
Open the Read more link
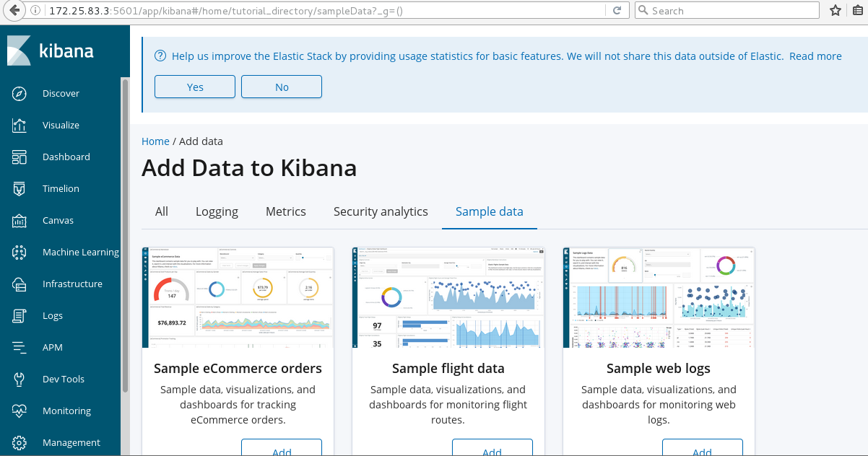click(815, 56)
